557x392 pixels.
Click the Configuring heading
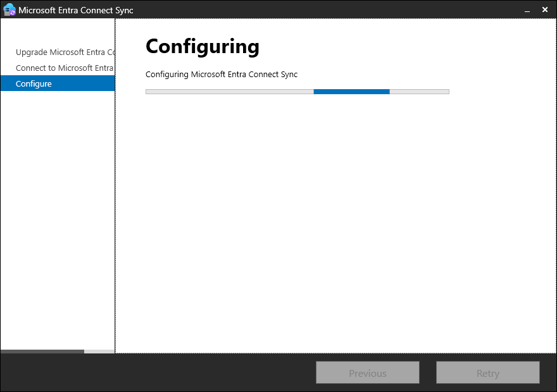click(x=203, y=47)
